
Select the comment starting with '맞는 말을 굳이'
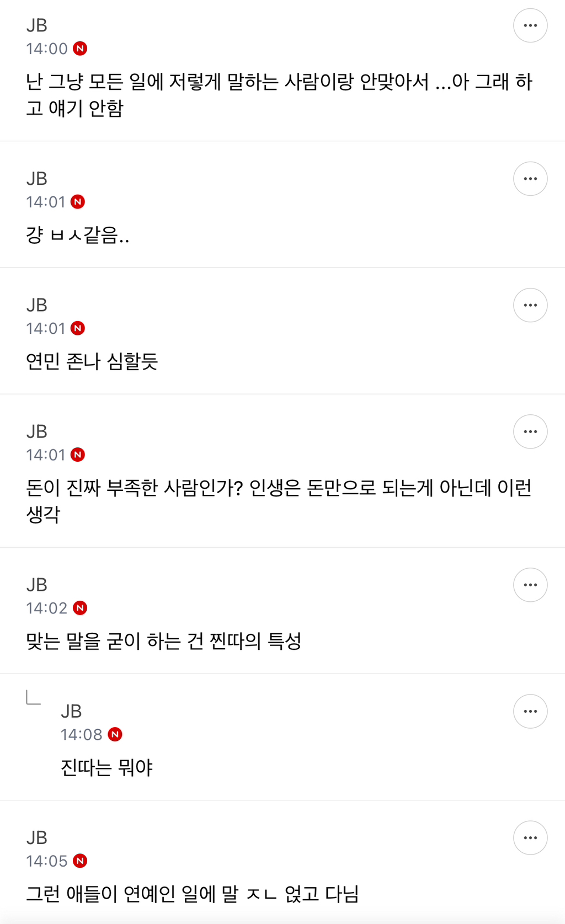163,641
